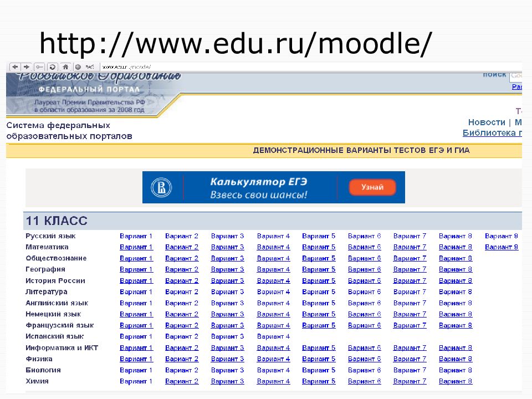Click the globe icon beside address field
This screenshot has height=399, width=532.
coord(78,66)
